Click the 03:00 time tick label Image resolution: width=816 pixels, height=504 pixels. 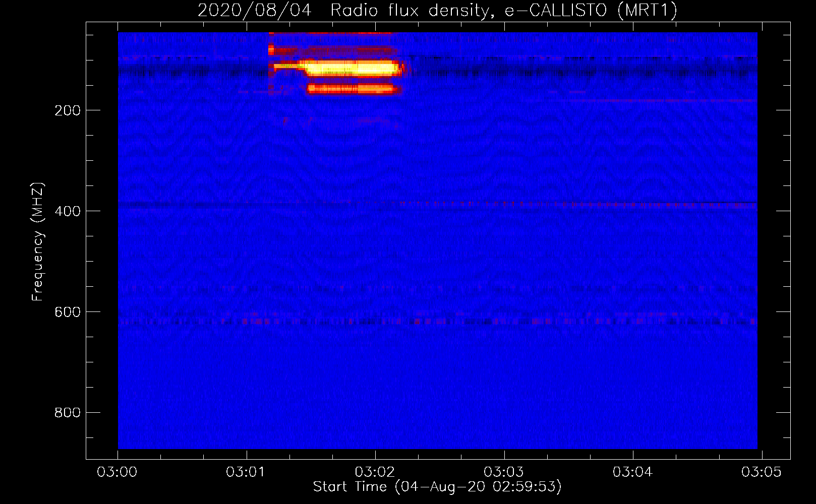pos(118,472)
